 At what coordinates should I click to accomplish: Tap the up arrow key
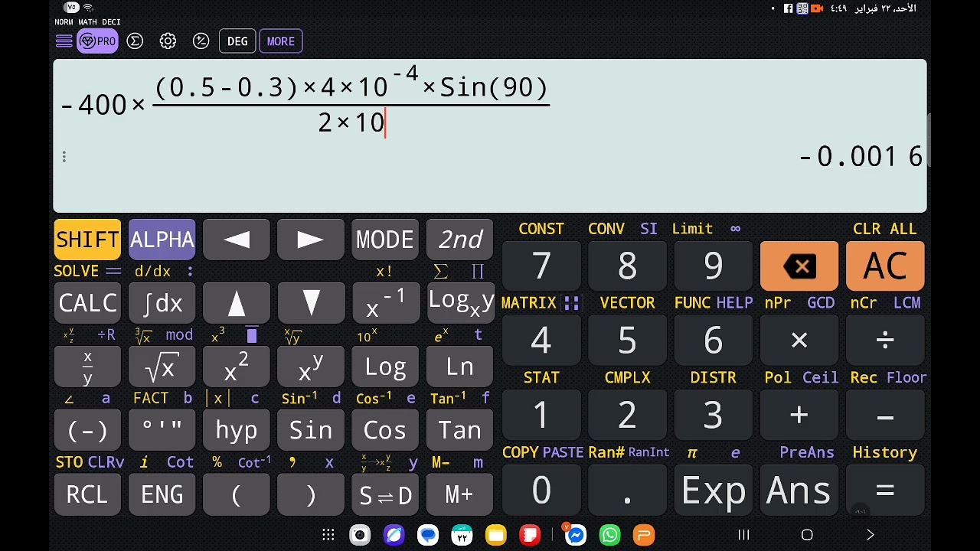click(x=237, y=303)
